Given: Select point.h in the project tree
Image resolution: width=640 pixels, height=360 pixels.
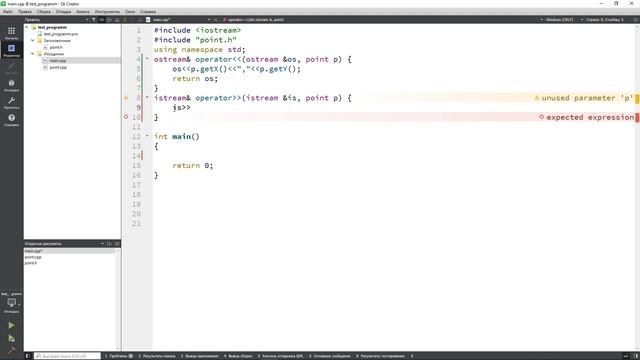Looking at the screenshot, I should (x=56, y=47).
